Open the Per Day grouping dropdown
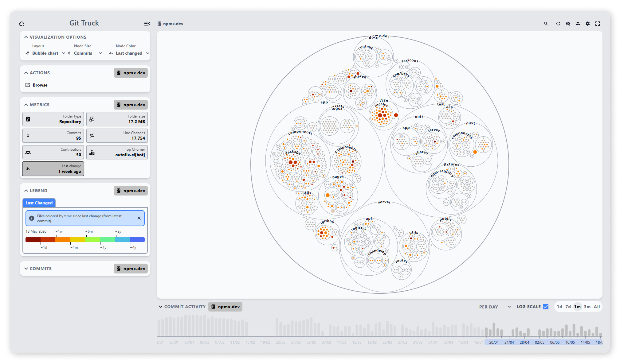 click(x=495, y=307)
